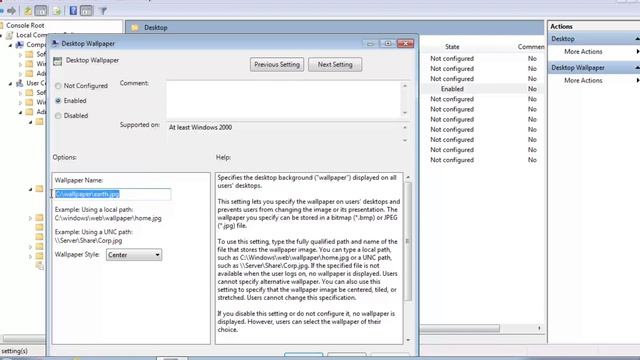Expand the first folder under Computer Configuration
The height and width of the screenshot is (360, 640).
[20, 54]
